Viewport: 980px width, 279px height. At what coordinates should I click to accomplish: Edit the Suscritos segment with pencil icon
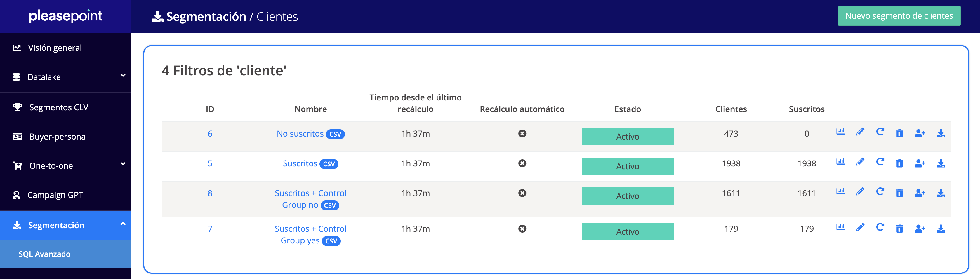[860, 162]
